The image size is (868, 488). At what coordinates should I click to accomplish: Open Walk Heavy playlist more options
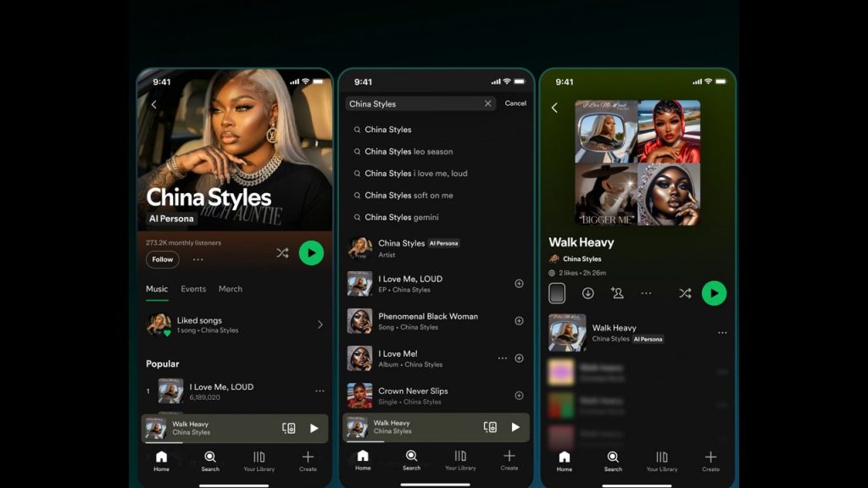646,293
